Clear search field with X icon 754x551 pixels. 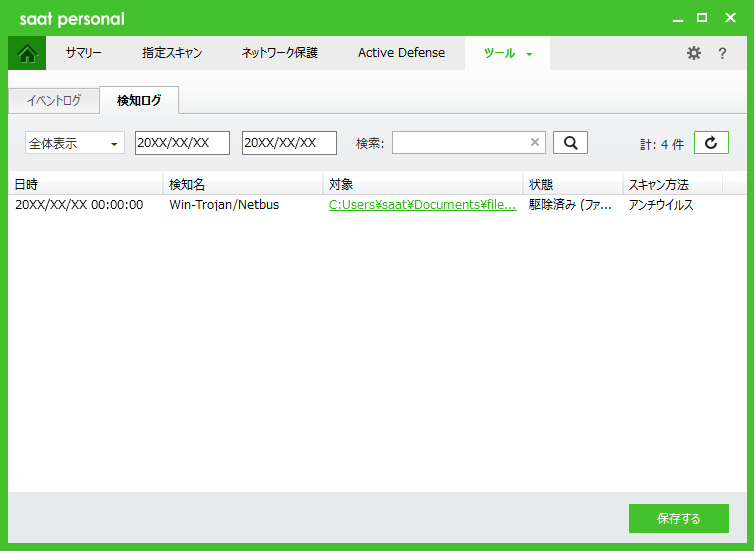(535, 142)
